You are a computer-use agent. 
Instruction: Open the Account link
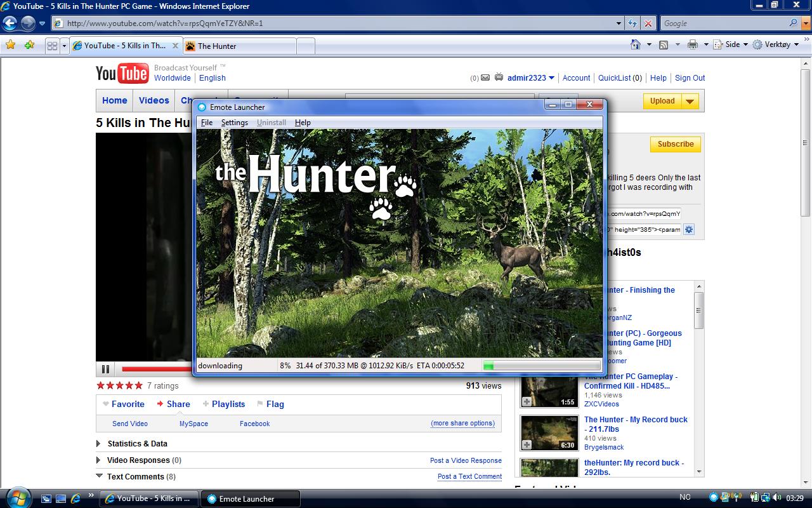(x=576, y=78)
